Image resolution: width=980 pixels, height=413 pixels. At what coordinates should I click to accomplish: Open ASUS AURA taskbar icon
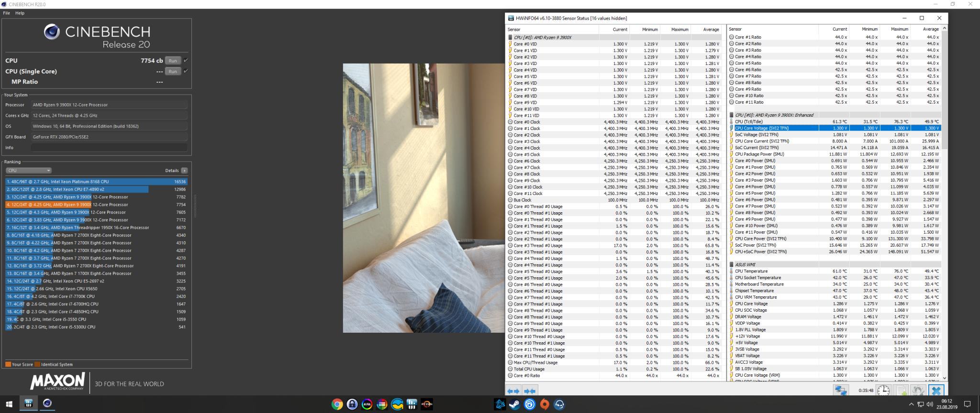367,404
